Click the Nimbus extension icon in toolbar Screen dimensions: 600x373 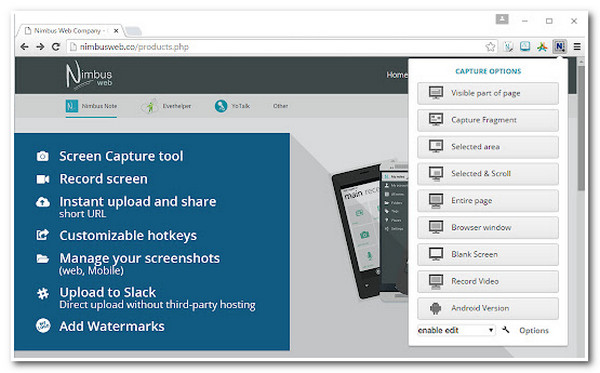pos(559,47)
